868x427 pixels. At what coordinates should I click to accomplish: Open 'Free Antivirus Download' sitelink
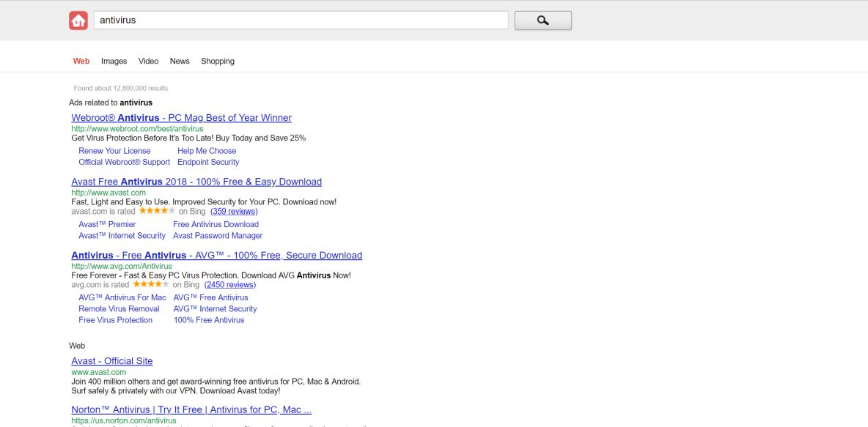coord(216,224)
